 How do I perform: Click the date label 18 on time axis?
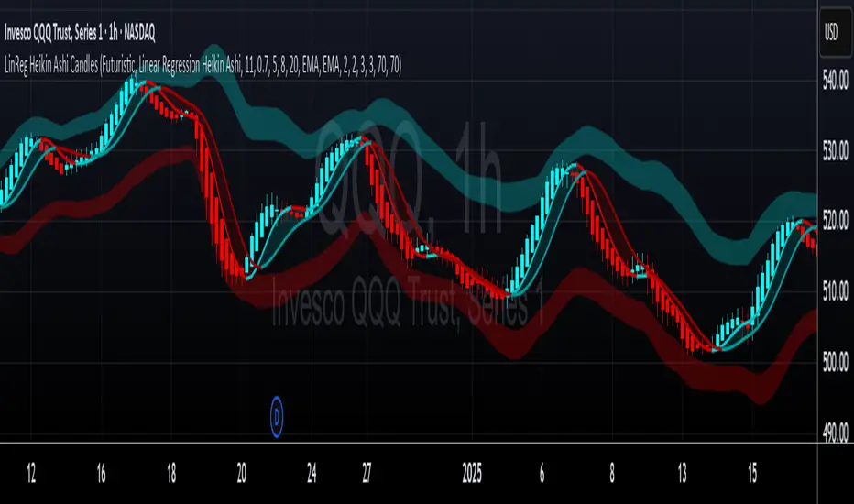[171, 474]
